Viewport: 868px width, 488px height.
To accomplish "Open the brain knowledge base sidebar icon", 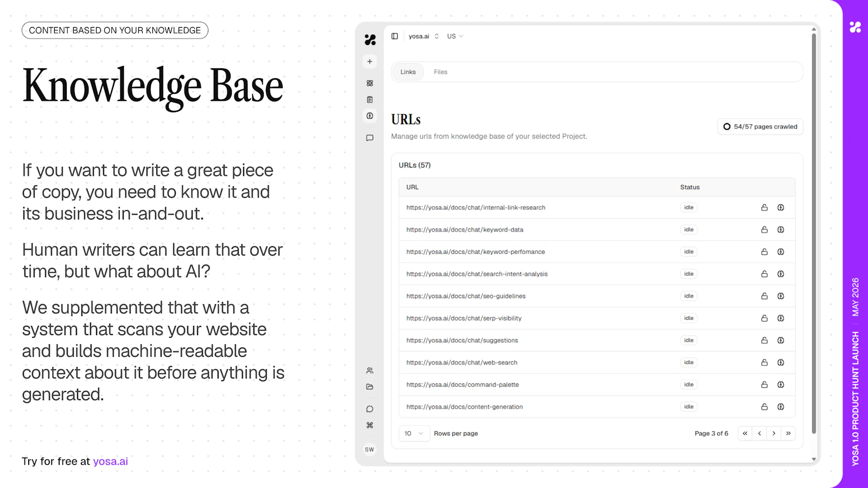I will click(x=369, y=116).
